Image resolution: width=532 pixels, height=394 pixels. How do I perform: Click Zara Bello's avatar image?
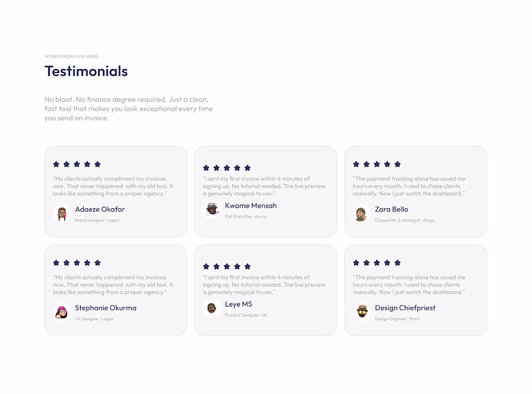coord(361,214)
